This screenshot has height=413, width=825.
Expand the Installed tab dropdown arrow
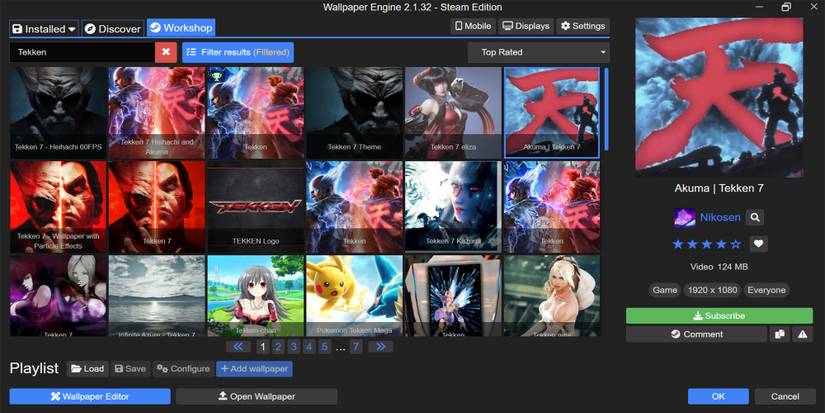coord(72,29)
